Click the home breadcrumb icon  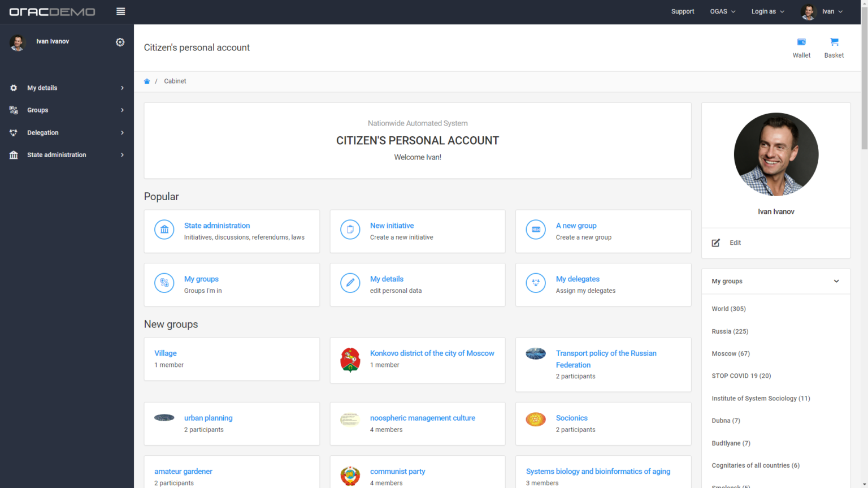point(147,81)
